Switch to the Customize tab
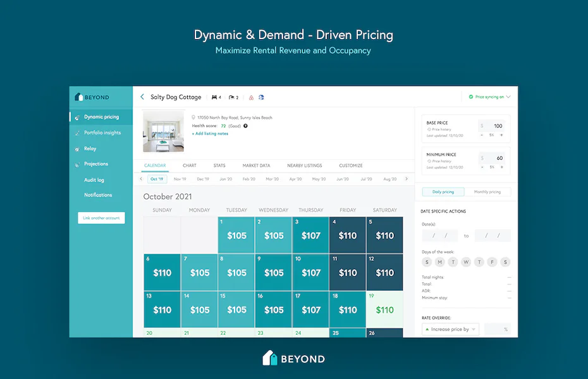The height and width of the screenshot is (379, 588). pos(351,165)
